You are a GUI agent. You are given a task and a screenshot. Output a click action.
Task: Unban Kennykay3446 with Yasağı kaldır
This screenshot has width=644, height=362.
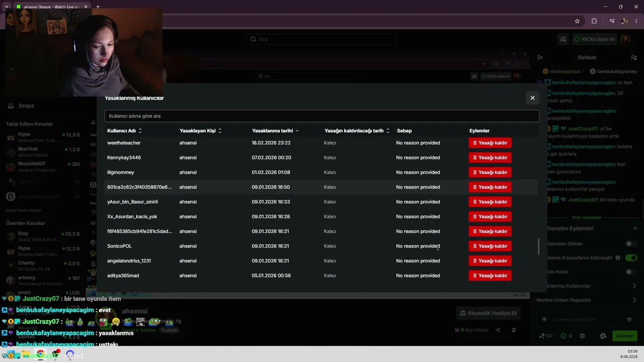(490, 157)
